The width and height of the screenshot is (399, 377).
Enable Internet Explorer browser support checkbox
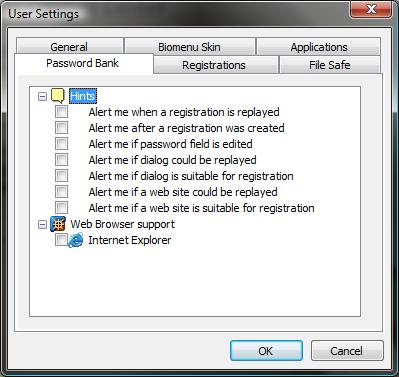(x=61, y=240)
